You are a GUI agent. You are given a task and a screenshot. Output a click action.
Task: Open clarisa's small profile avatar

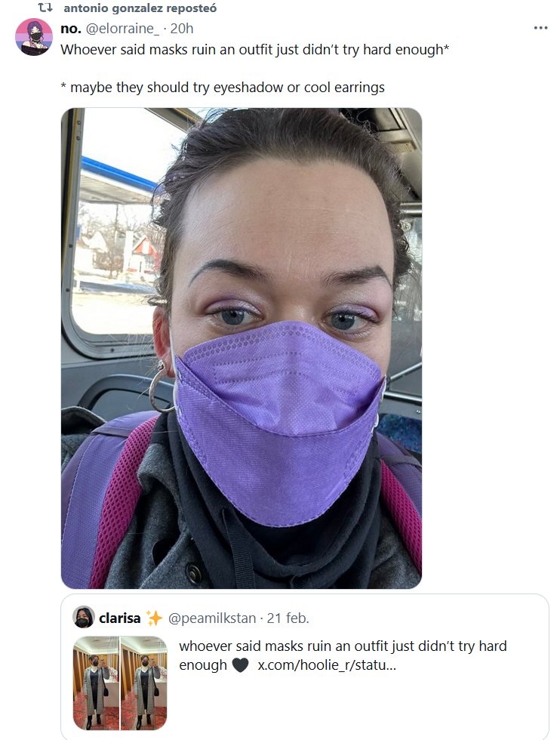(84, 617)
